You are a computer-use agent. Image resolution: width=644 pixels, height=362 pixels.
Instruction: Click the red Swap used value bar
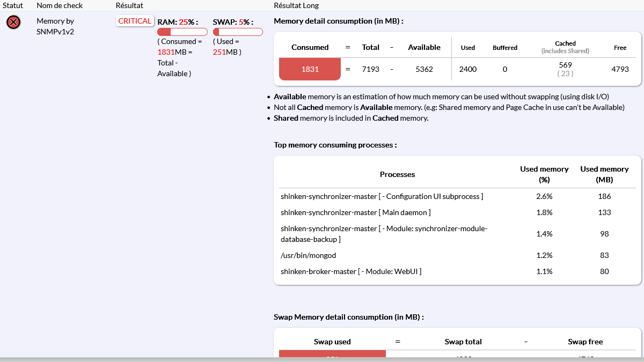point(332,354)
